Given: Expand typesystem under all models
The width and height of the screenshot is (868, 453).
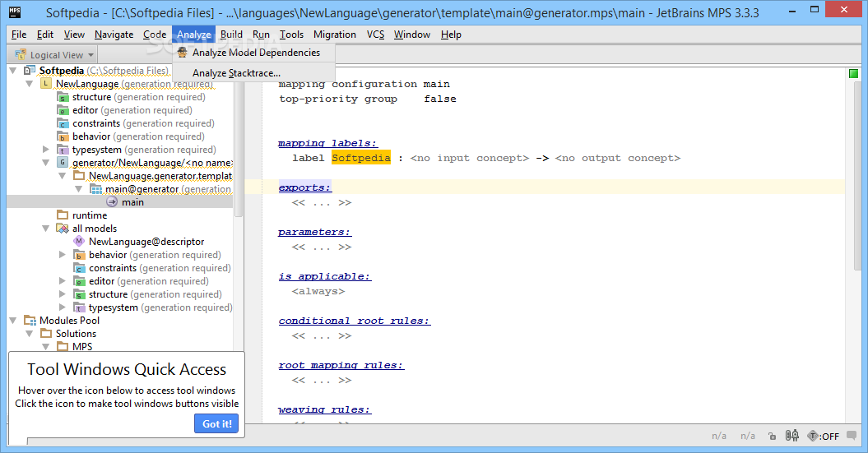Looking at the screenshot, I should [63, 307].
